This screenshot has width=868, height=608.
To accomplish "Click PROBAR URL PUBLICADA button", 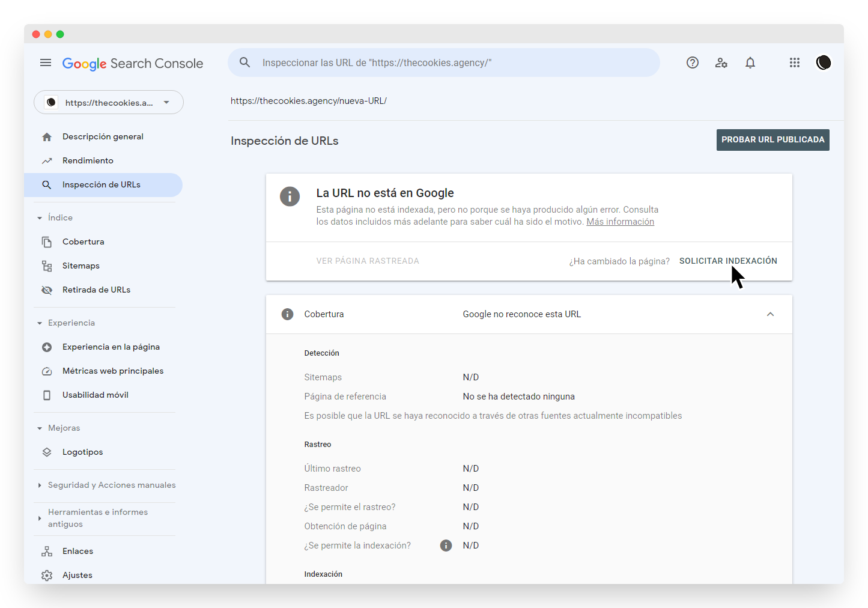I will point(773,140).
